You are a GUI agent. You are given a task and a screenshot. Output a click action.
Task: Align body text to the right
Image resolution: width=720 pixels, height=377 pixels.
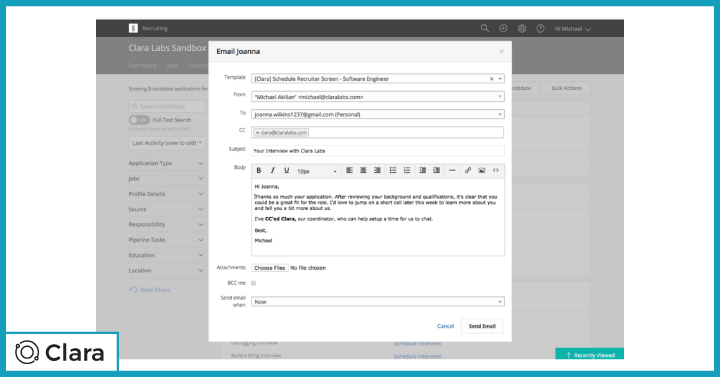(377, 170)
